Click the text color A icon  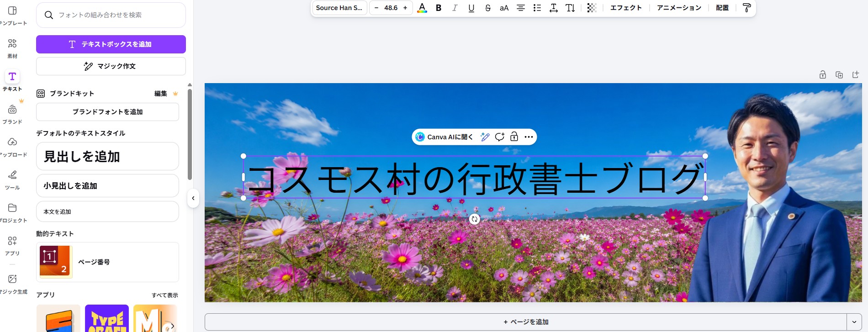pyautogui.click(x=422, y=8)
